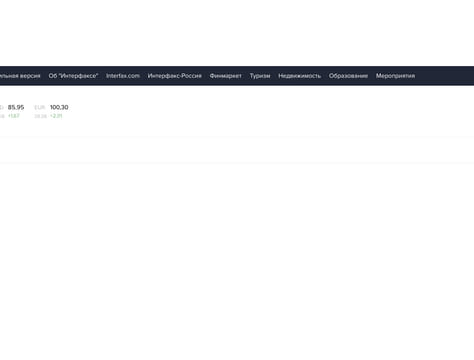Select Туризм in the top navigation
Image resolution: width=474 pixels, height=360 pixels.
tap(260, 76)
